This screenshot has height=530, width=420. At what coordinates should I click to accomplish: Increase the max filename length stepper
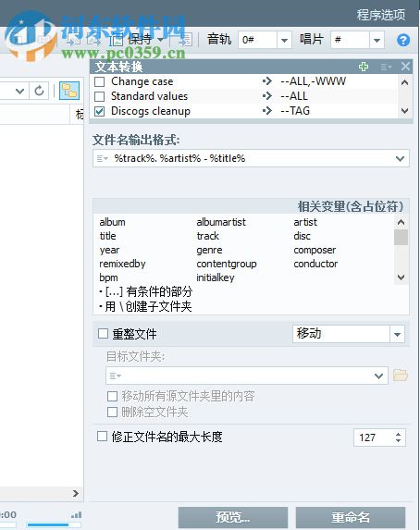click(399, 434)
